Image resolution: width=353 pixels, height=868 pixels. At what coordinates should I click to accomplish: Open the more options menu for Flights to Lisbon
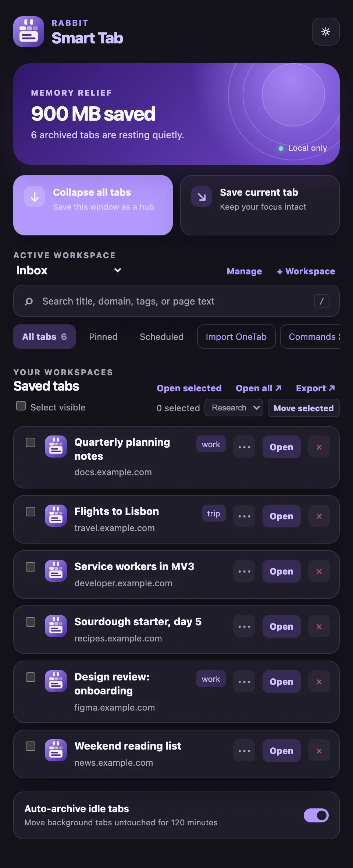[x=244, y=516]
